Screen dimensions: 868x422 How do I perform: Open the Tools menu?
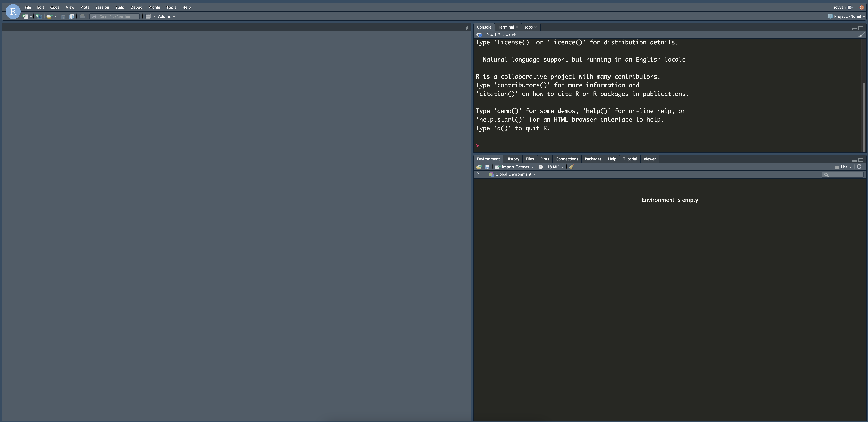pyautogui.click(x=171, y=7)
